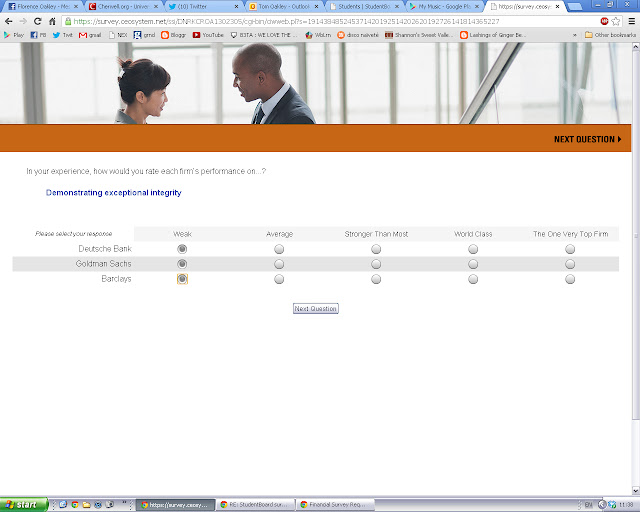Select World Class for Barclays
This screenshot has width=640, height=512.
tap(473, 279)
